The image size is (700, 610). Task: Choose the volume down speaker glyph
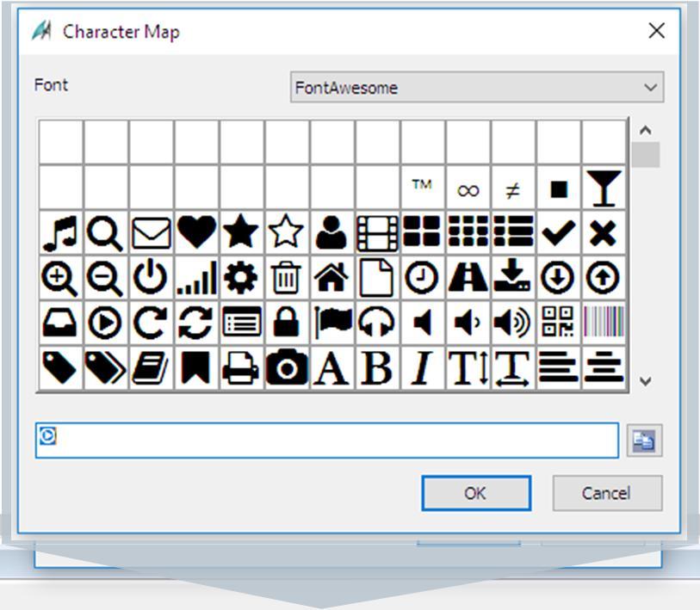pos(468,323)
